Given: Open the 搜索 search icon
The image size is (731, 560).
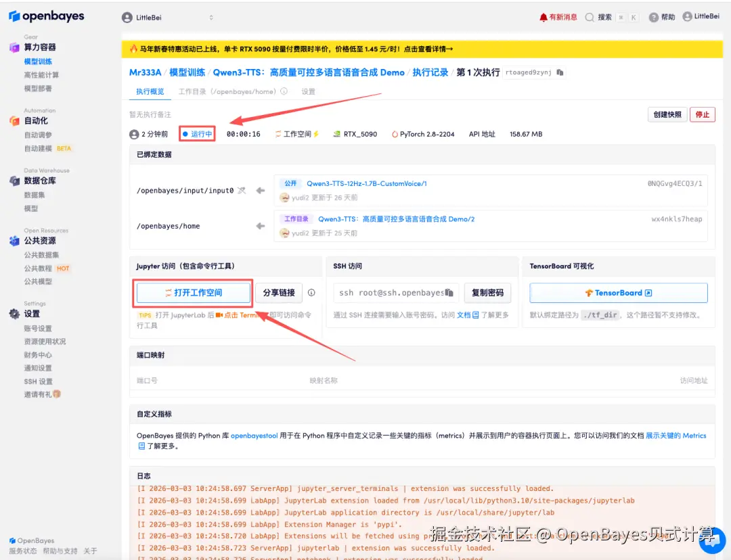Looking at the screenshot, I should (590, 17).
